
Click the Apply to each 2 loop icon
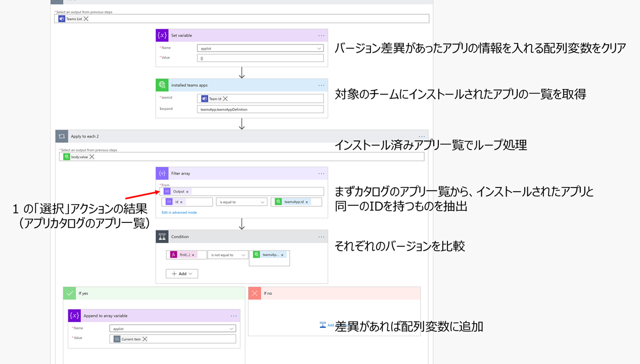point(62,136)
